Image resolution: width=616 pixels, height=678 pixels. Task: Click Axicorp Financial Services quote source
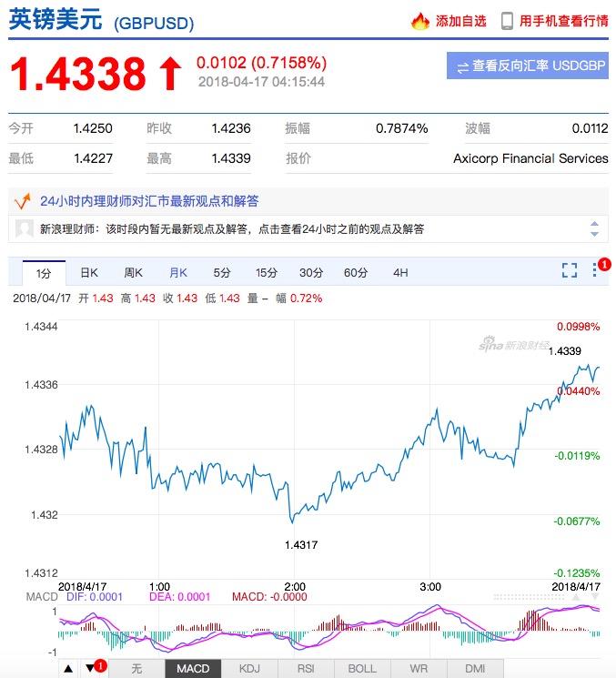(530, 158)
